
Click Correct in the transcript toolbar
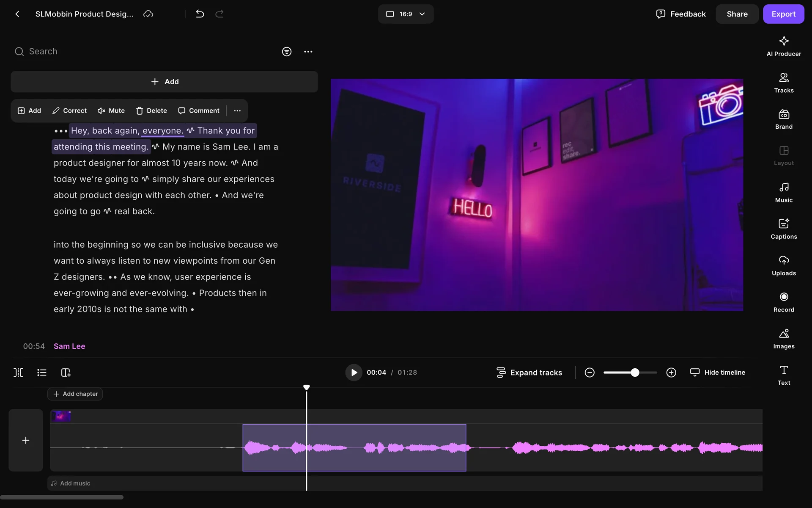point(69,110)
